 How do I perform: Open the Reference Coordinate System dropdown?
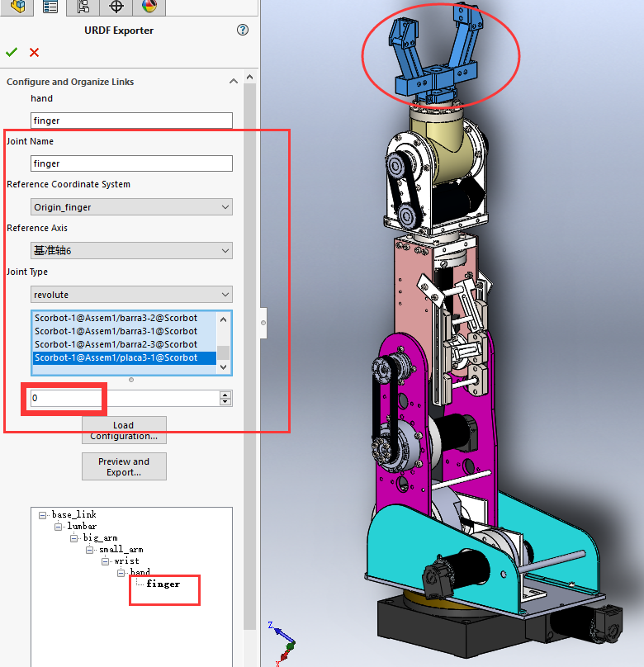(131, 207)
